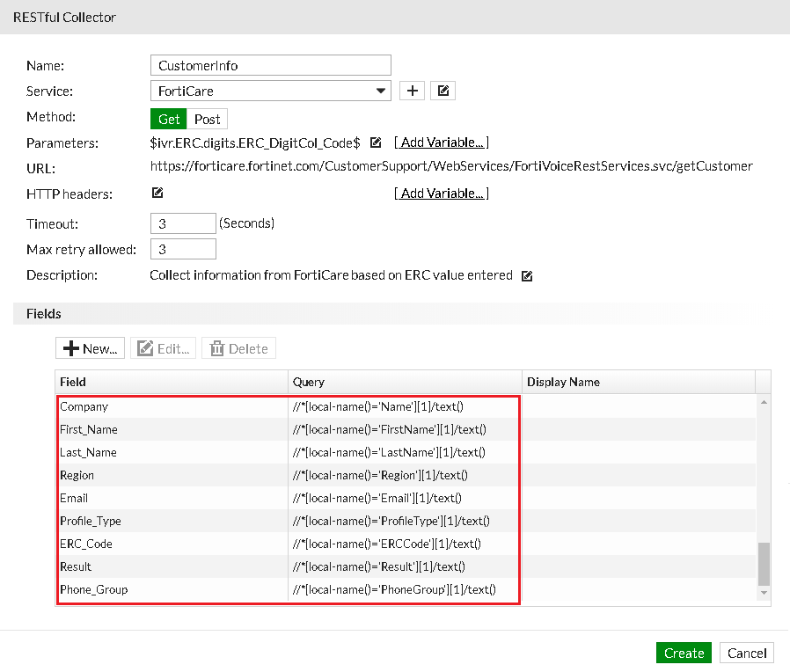790x672 pixels.
Task: Focus the Max retry allowed field
Action: pyautogui.click(x=183, y=249)
